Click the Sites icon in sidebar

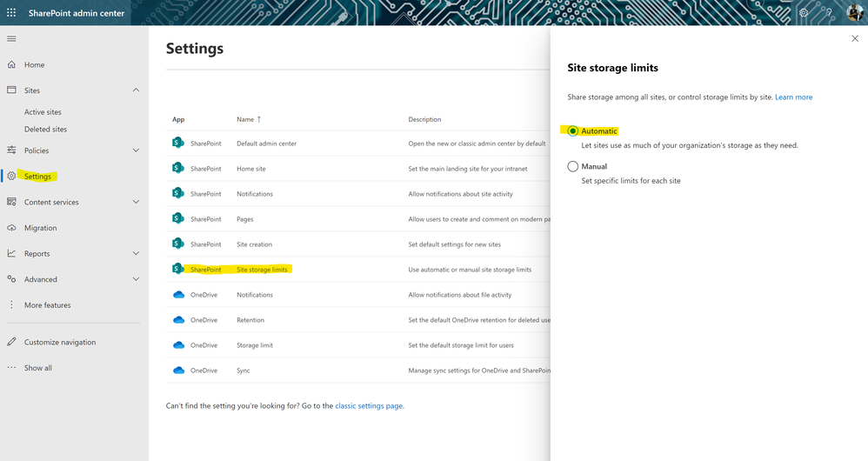point(11,90)
